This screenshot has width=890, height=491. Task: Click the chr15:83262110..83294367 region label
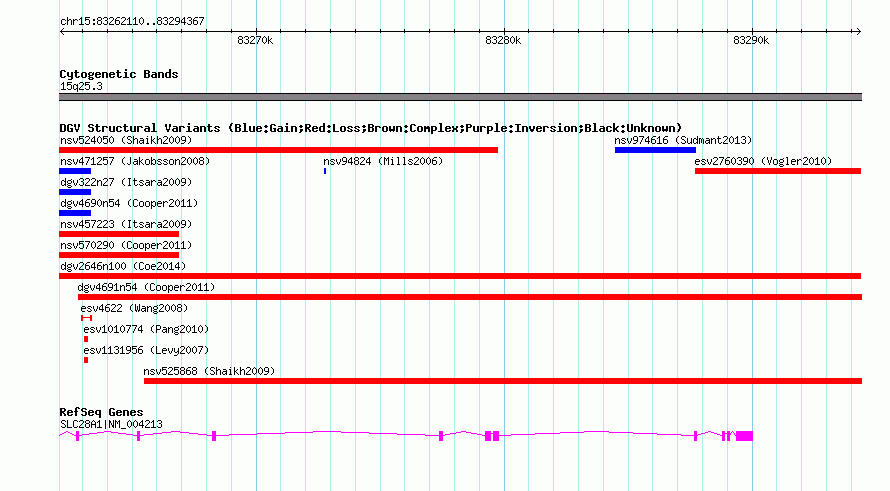(132, 21)
